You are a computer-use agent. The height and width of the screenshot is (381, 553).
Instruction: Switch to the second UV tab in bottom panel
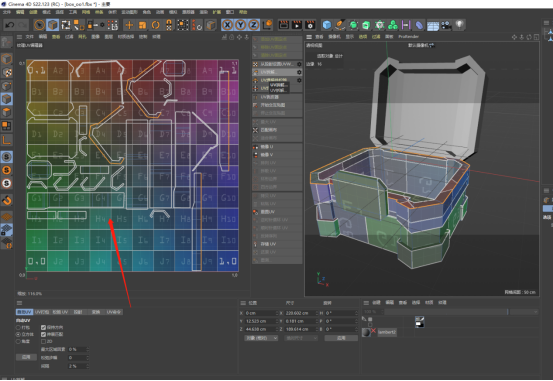(42, 312)
